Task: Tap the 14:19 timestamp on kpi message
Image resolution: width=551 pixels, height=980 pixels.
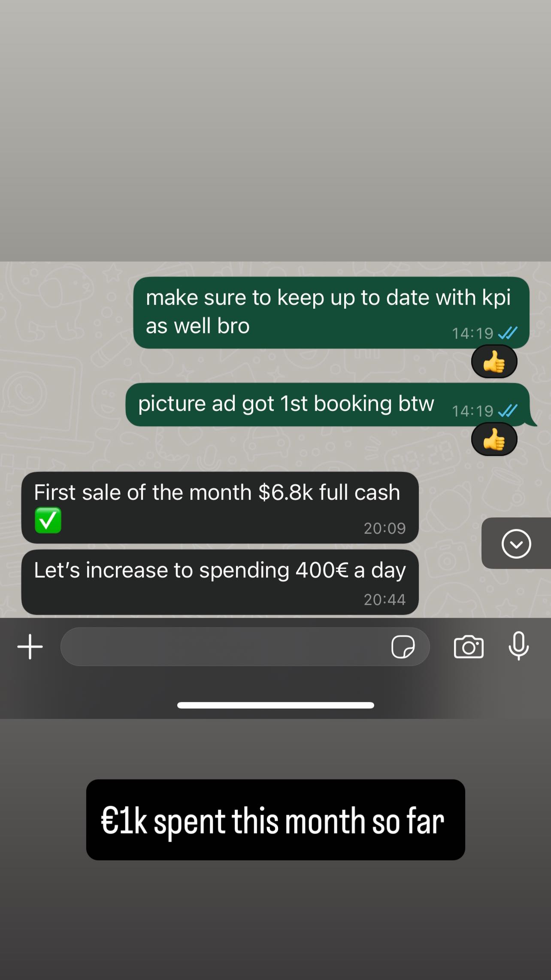Action: tap(472, 333)
